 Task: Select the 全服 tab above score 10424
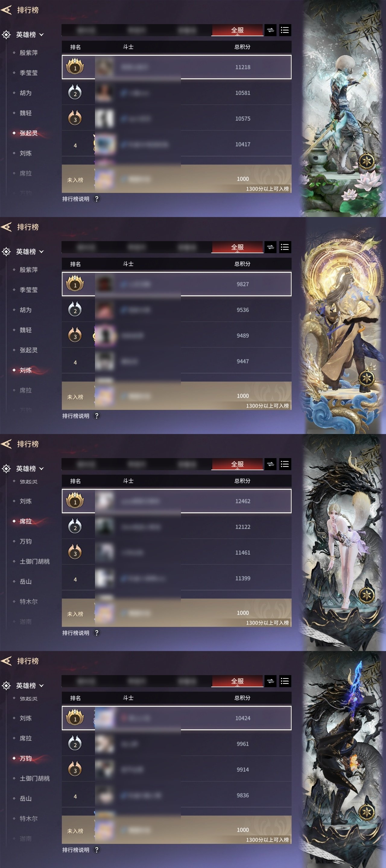[237, 681]
